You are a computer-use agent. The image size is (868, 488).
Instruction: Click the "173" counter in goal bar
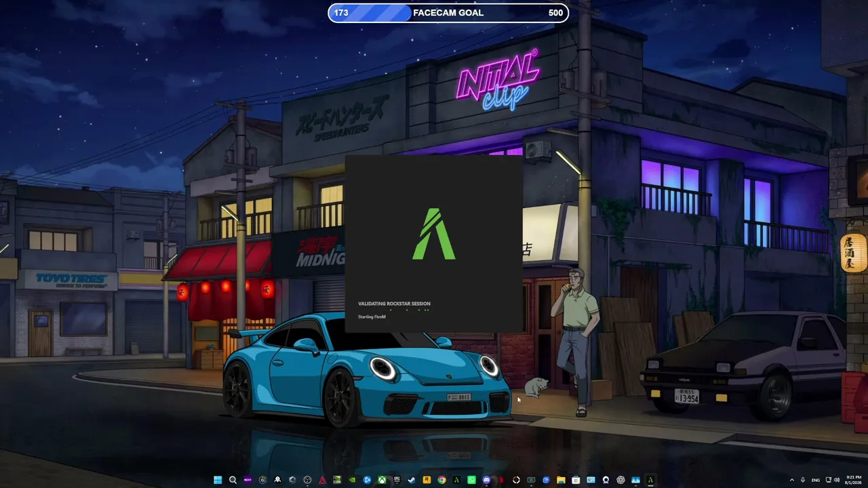341,13
